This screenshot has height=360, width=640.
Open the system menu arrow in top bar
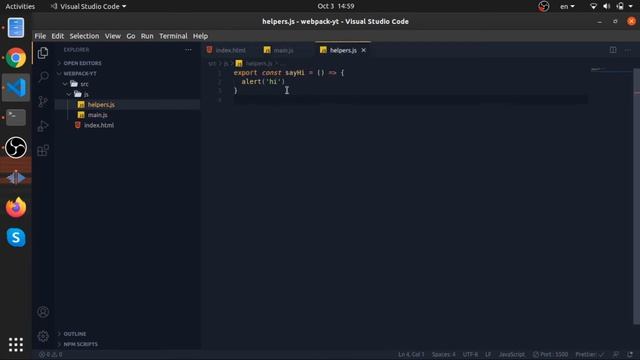630,6
